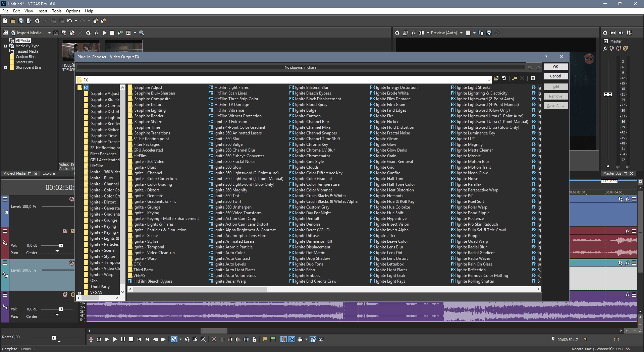Mute audio track 2
The width and height of the screenshot is (644, 352).
(x=65, y=231)
